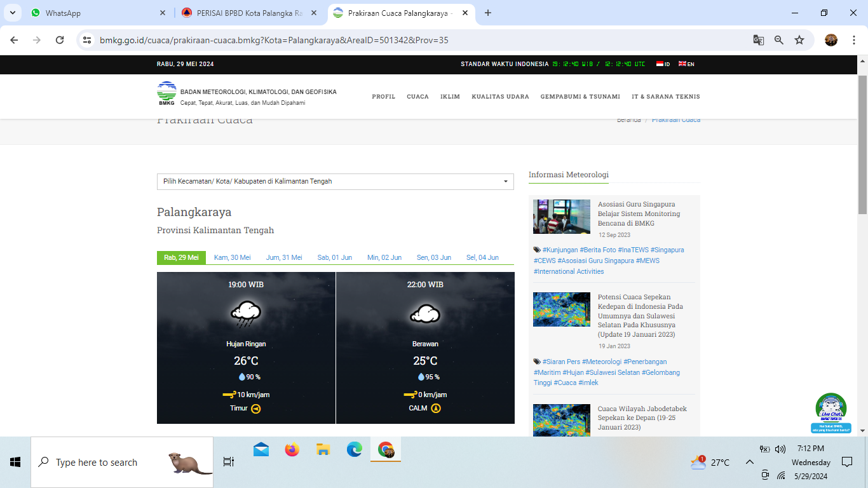This screenshot has height=488, width=868.
Task: Open the PROFIL menu
Action: pyautogui.click(x=384, y=97)
